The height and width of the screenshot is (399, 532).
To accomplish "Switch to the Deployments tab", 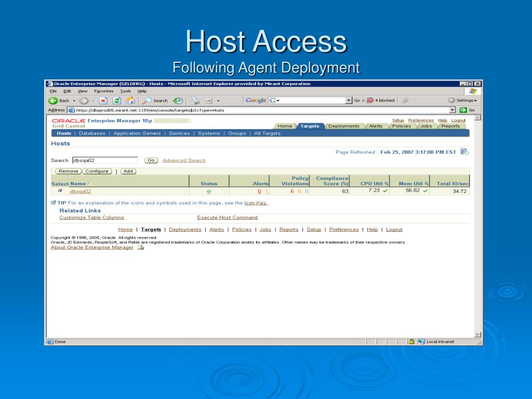I will pyautogui.click(x=344, y=126).
